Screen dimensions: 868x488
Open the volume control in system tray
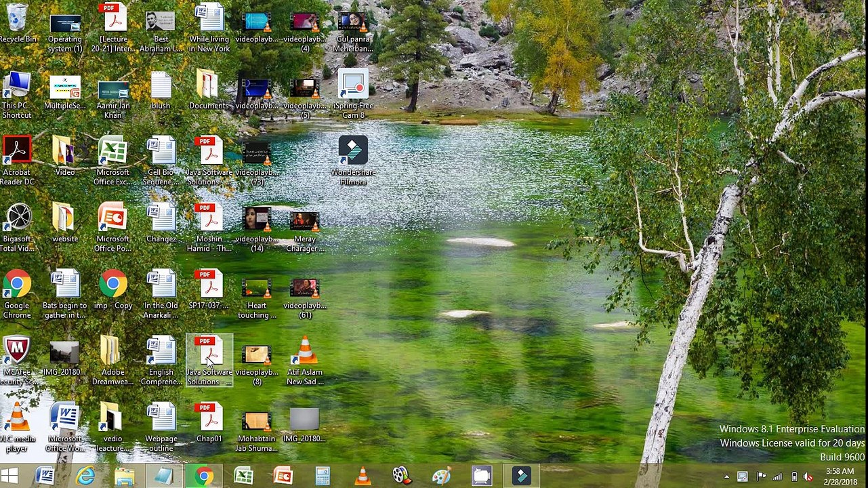pos(808,477)
